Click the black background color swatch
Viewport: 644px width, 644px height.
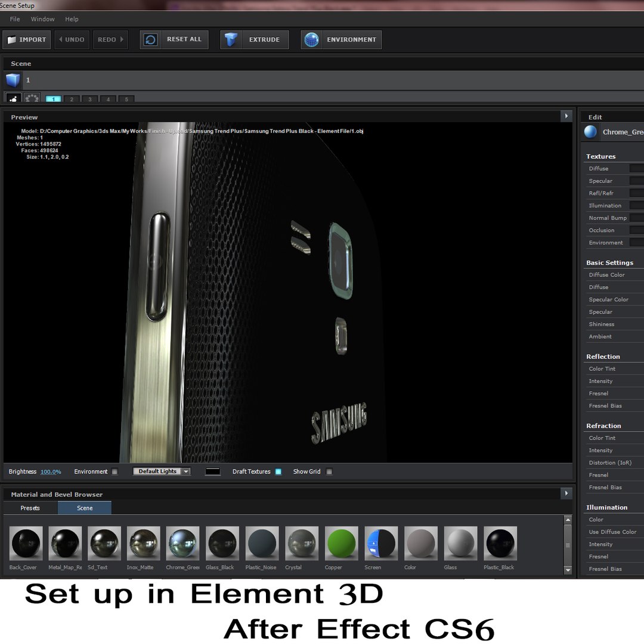pos(213,471)
